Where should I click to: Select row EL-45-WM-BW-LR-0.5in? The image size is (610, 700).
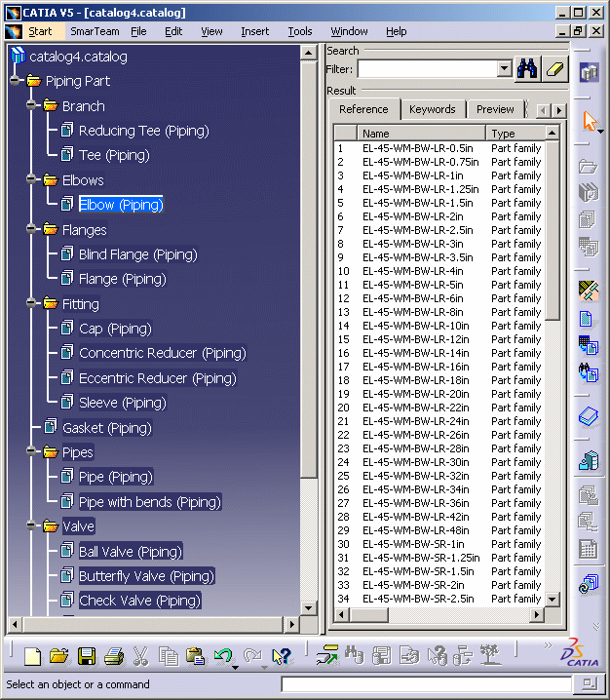(x=439, y=148)
